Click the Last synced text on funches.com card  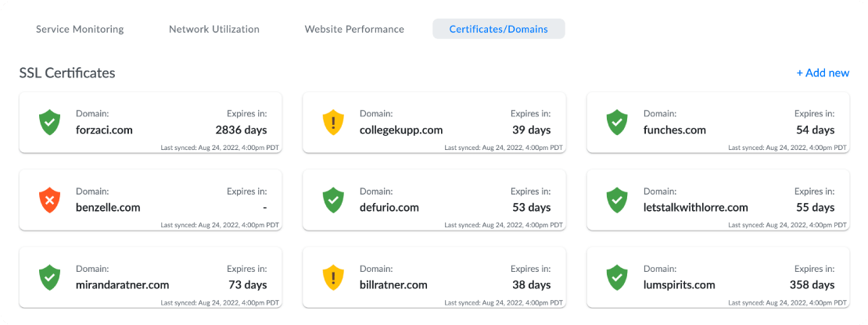(x=787, y=148)
